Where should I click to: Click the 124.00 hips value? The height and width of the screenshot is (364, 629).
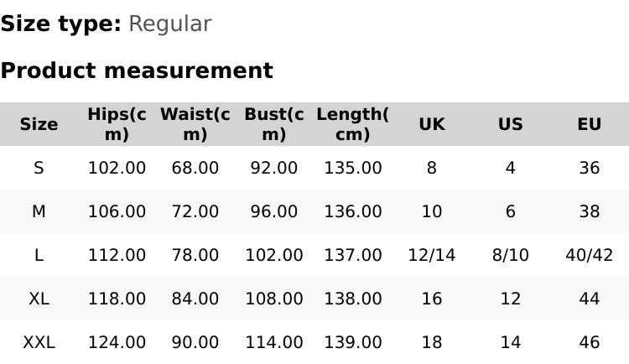coord(117,342)
